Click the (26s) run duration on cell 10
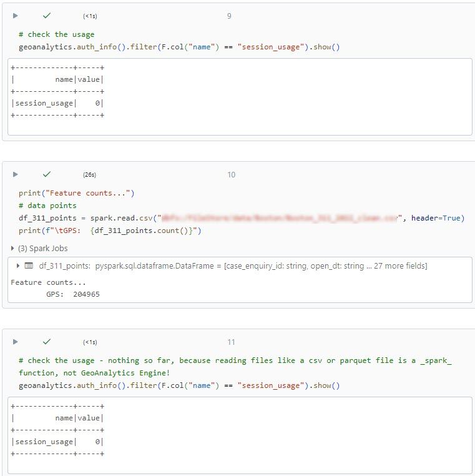This screenshot has height=476, width=475. pos(90,175)
